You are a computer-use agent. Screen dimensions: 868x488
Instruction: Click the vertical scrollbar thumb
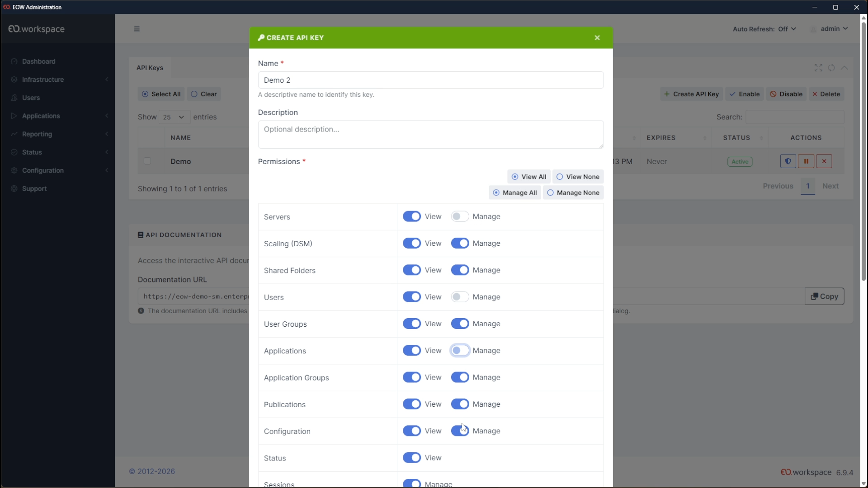pyautogui.click(x=863, y=151)
